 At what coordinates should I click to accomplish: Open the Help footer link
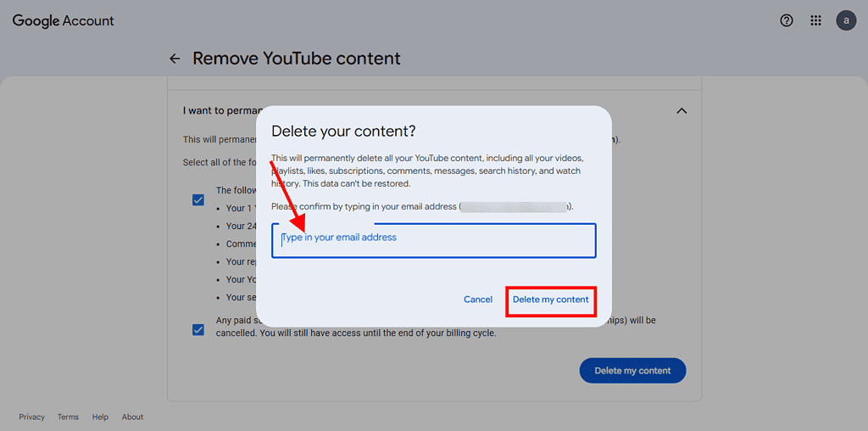coord(100,417)
